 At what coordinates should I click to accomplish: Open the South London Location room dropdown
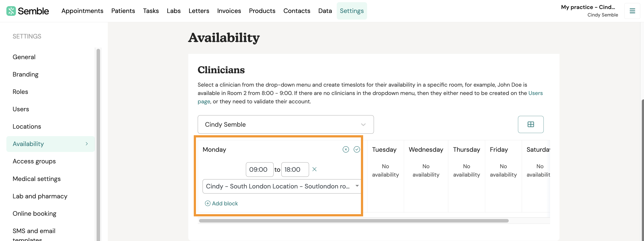coord(282,186)
